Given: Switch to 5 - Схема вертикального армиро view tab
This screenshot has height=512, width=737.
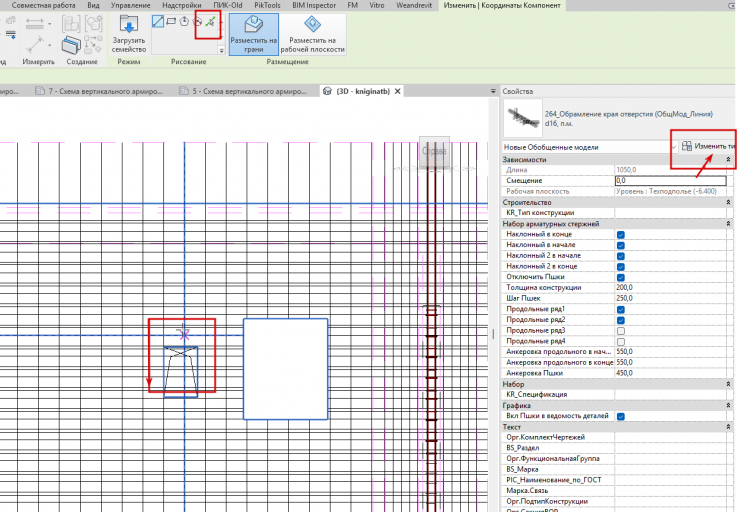Looking at the screenshot, I should tap(243, 91).
